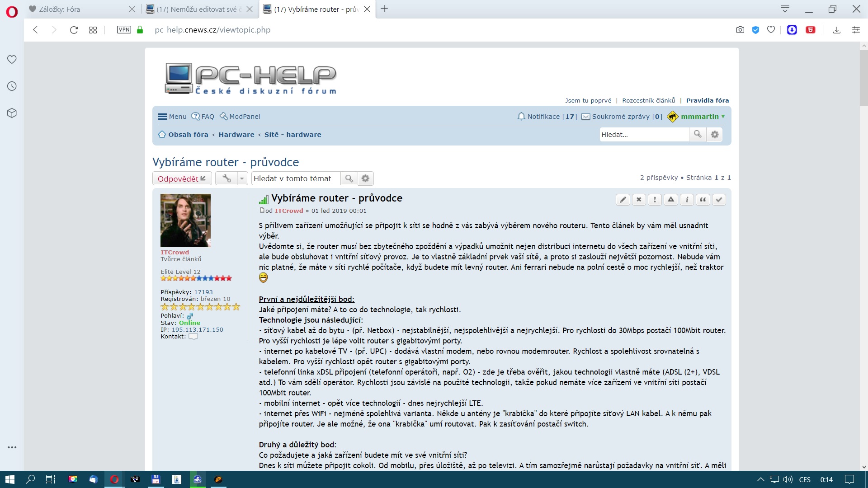Open post information i icon

coord(687,200)
